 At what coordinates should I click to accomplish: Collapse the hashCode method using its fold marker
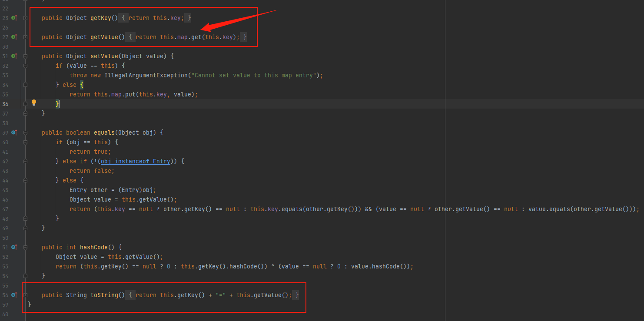[25, 247]
